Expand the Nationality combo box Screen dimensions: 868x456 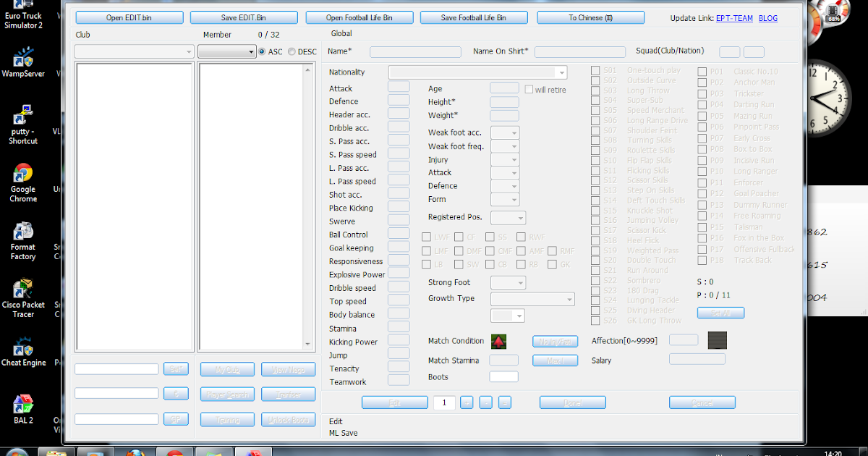click(478, 72)
